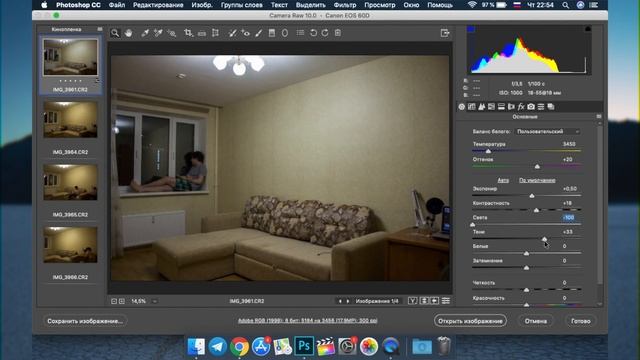
Task: Rotate image clockwise
Action: click(x=325, y=33)
